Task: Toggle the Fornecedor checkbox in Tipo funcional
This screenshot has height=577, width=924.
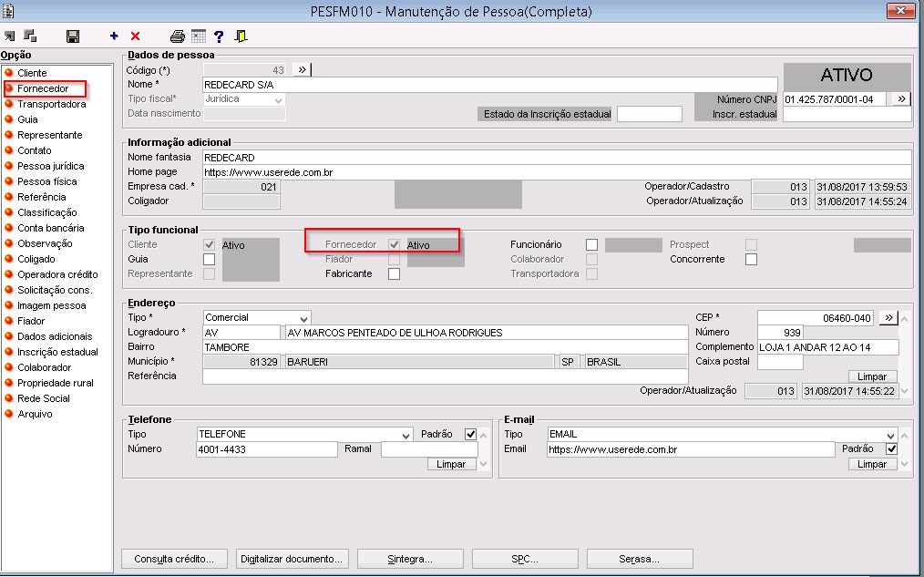Action: click(x=395, y=244)
